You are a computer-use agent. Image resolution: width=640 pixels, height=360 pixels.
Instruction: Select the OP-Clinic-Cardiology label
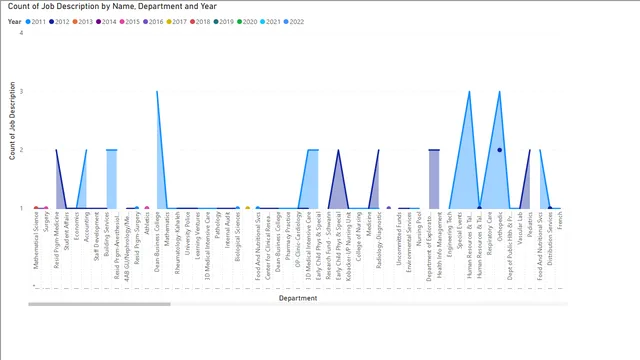(298, 240)
